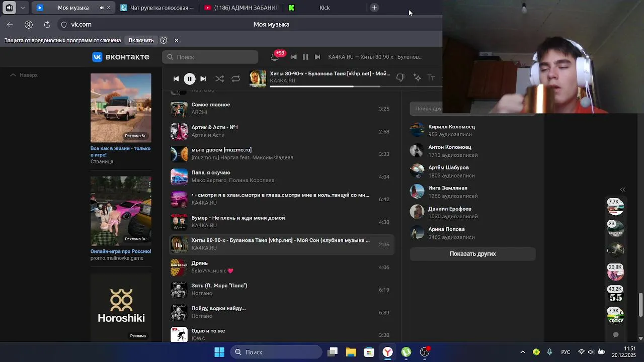Click Показать других button
Screen dimensions: 644x362
click(x=472, y=254)
